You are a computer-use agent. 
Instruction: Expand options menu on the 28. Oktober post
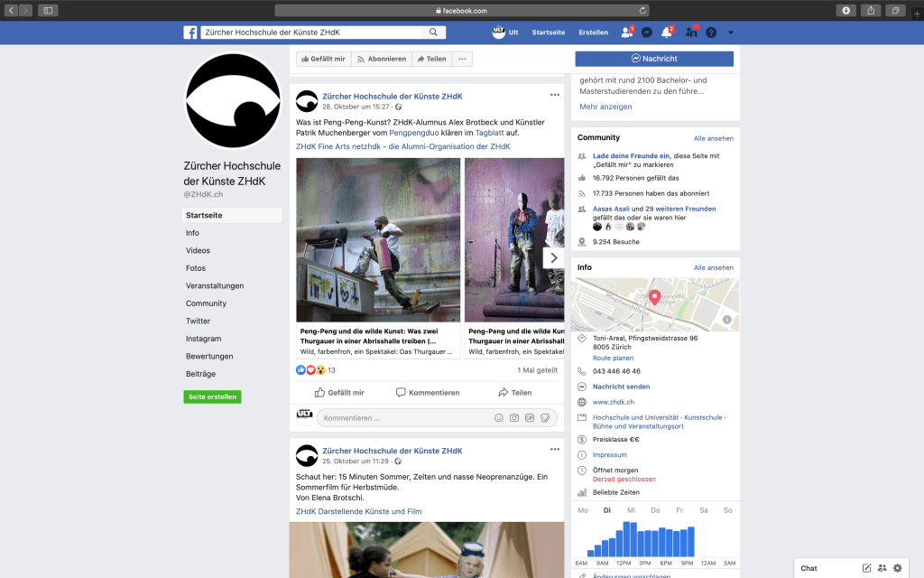pos(555,95)
